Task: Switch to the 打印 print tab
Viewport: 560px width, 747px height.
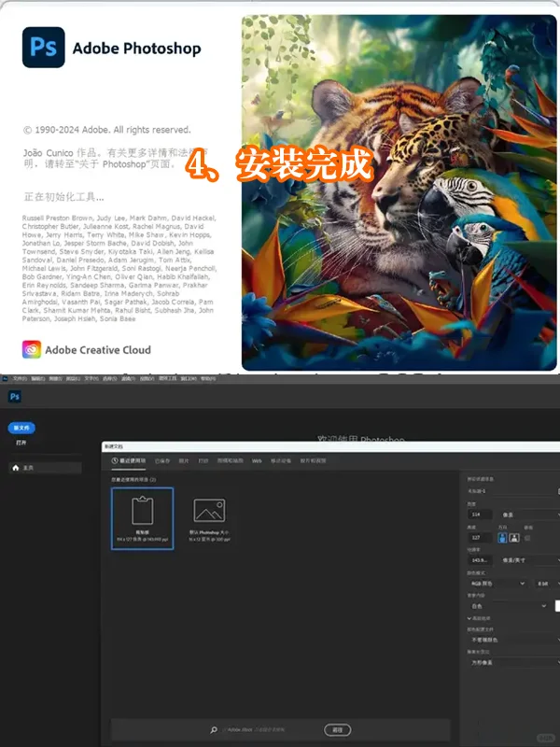Action: [x=203, y=461]
